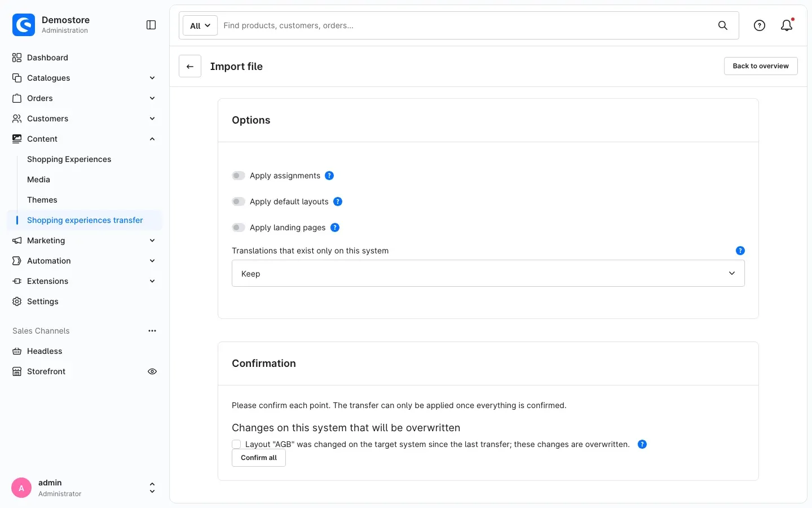Image resolution: width=812 pixels, height=508 pixels.
Task: Show help for Apply landing pages
Action: 335,227
